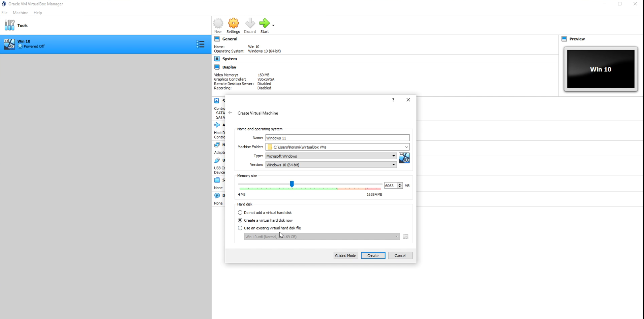This screenshot has width=644, height=319.
Task: Select Use an existing virtual hard disk file
Action: point(240,228)
